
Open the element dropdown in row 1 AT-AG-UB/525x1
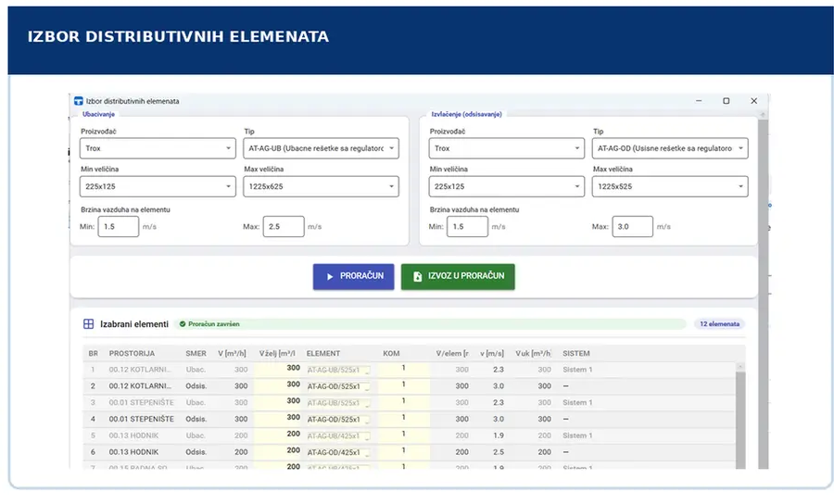click(339, 370)
